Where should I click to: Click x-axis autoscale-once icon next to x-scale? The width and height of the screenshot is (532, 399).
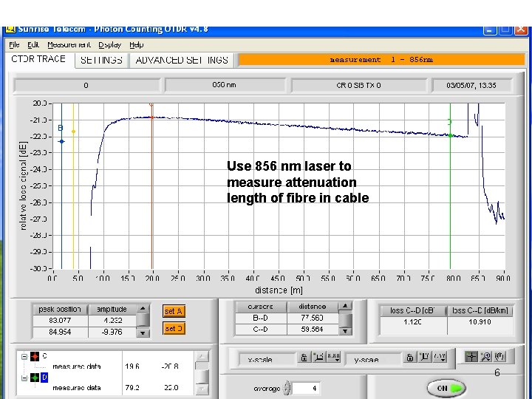pos(318,358)
